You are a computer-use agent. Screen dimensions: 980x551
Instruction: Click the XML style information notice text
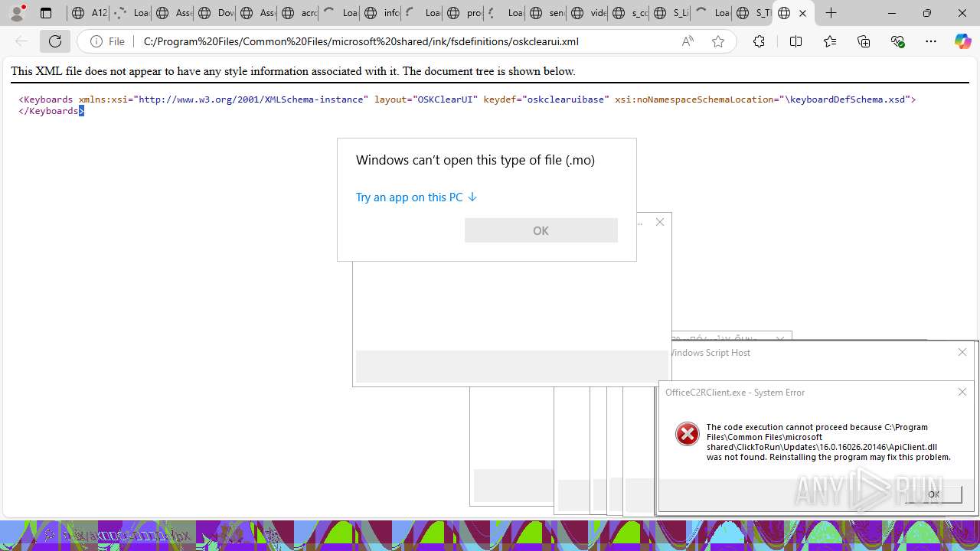[293, 71]
